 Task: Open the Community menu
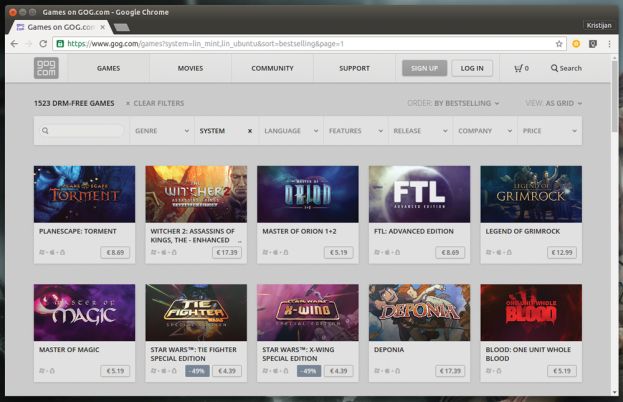[272, 68]
